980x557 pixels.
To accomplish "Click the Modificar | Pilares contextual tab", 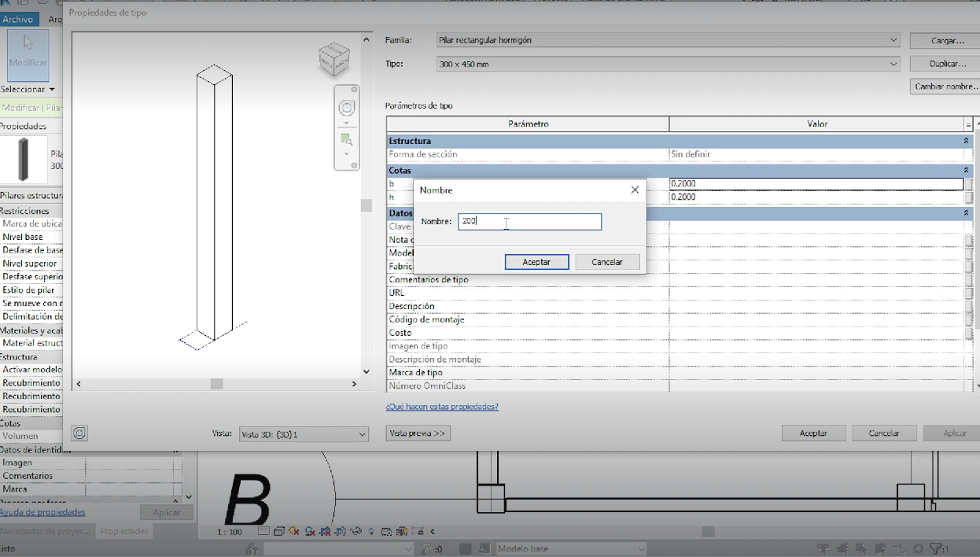I will (x=31, y=108).
